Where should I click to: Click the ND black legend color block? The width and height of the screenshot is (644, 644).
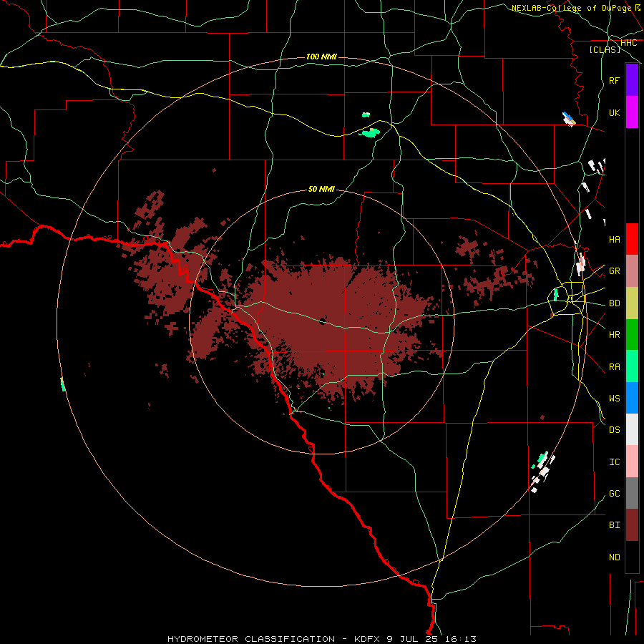pyautogui.click(x=632, y=557)
